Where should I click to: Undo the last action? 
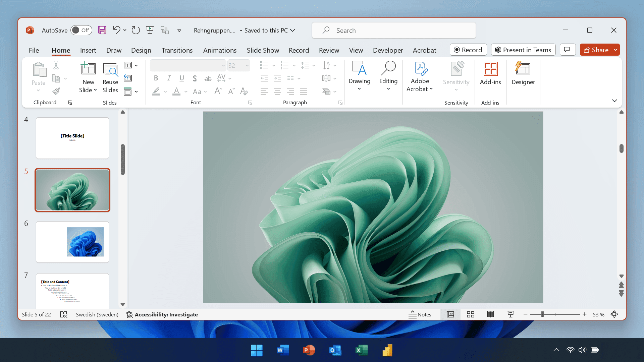(x=116, y=30)
